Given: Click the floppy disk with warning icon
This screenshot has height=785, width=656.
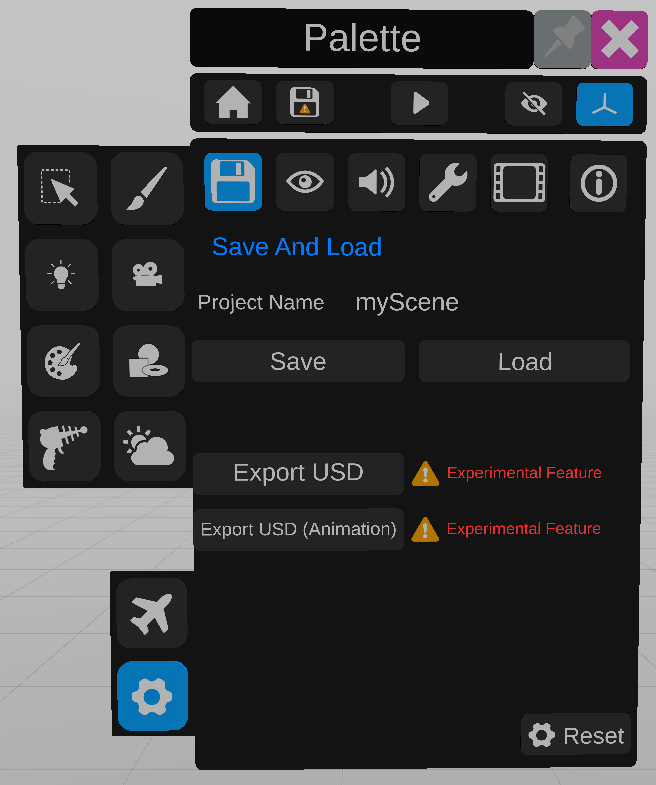Looking at the screenshot, I should 305,103.
